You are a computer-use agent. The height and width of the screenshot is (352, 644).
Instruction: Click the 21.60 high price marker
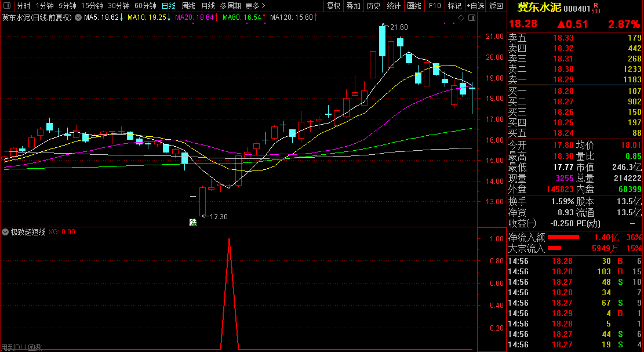click(398, 27)
